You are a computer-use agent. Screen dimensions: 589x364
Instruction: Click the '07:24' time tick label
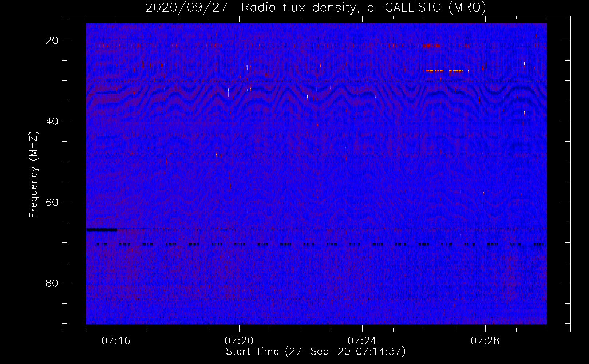(x=362, y=341)
